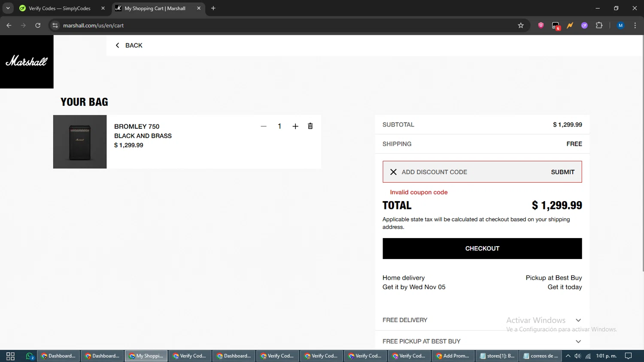Bookmark this page with the star icon
This screenshot has height=362, width=644.
tap(521, 25)
